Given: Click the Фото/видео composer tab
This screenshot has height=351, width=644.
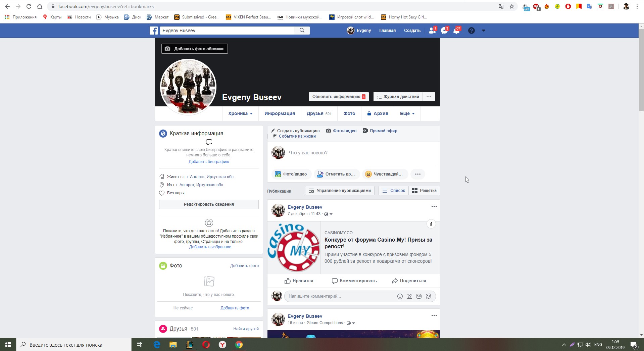Looking at the screenshot, I should (341, 131).
